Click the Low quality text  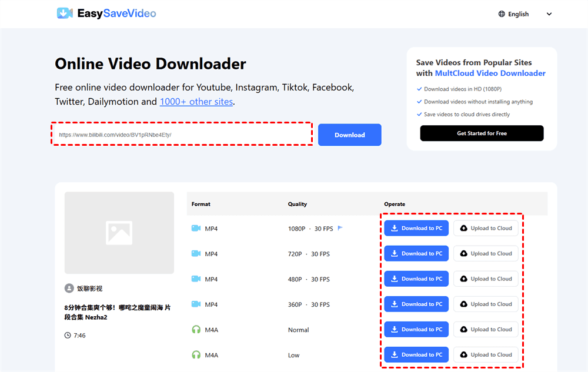(x=293, y=355)
